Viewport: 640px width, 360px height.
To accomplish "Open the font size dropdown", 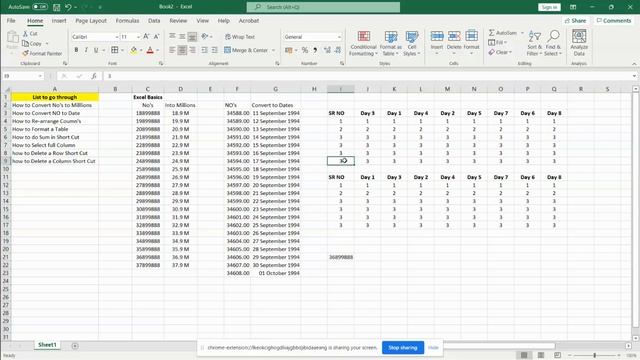I will click(138, 37).
